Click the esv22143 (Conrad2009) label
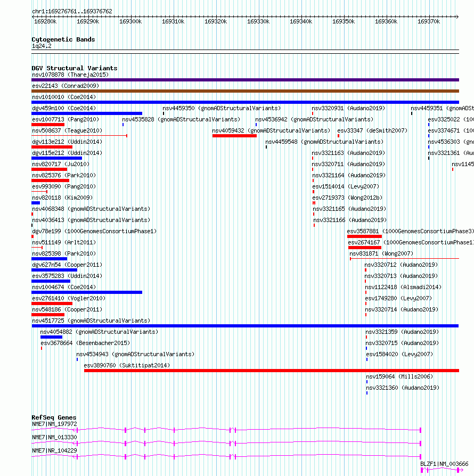The image size is (474, 476). [x=66, y=86]
